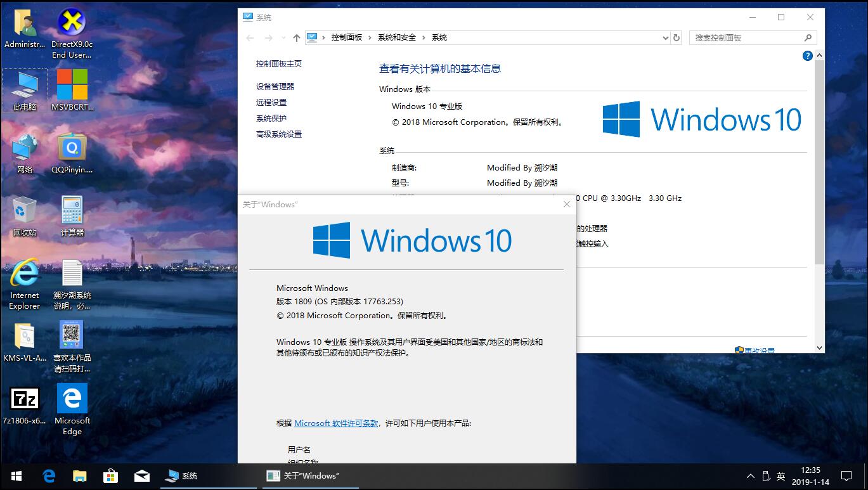Click the search magnifier in control panel
The height and width of the screenshot is (490, 868).
pyautogui.click(x=808, y=38)
